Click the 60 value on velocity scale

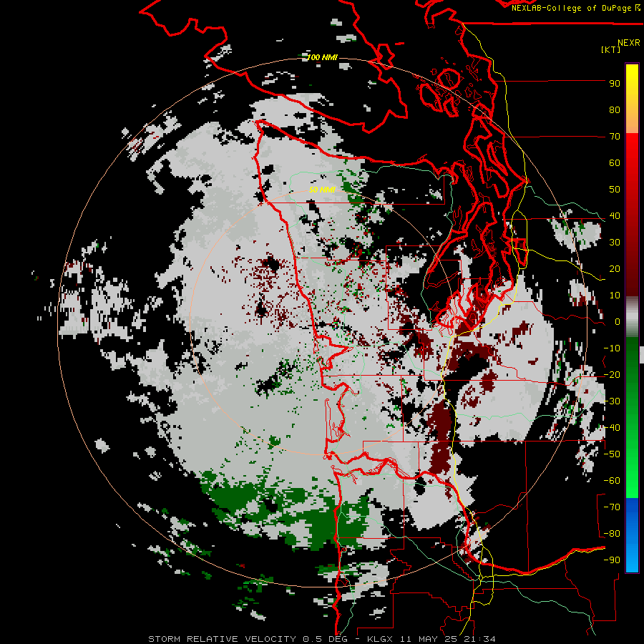click(615, 163)
